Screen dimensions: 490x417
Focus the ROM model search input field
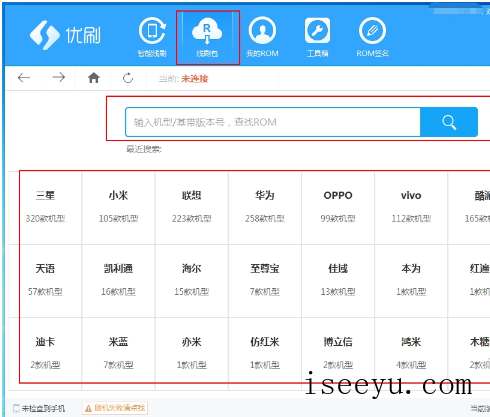(273, 122)
